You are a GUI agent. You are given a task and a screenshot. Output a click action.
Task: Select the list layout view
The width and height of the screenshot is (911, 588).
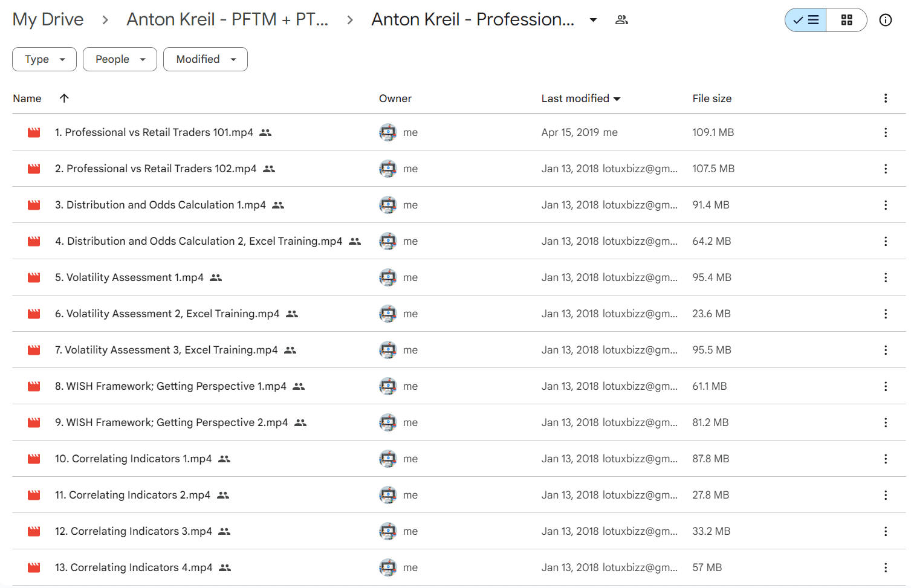806,20
